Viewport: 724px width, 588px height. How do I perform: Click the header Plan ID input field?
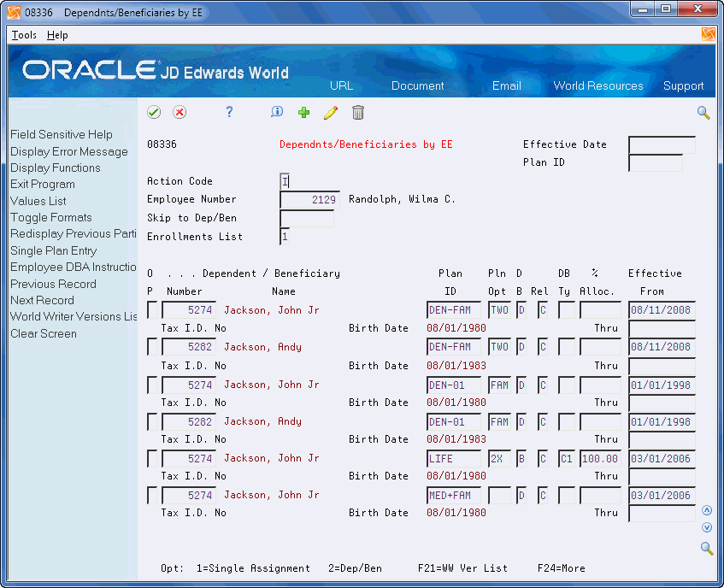point(656,163)
